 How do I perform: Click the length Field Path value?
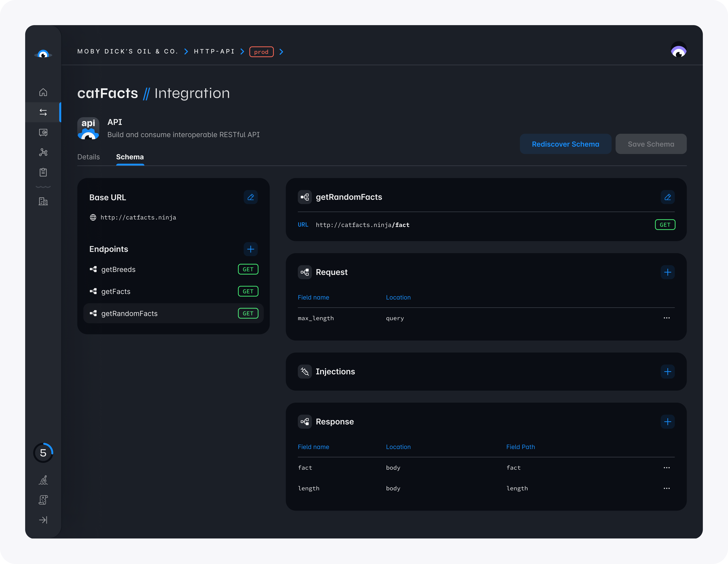point(517,488)
